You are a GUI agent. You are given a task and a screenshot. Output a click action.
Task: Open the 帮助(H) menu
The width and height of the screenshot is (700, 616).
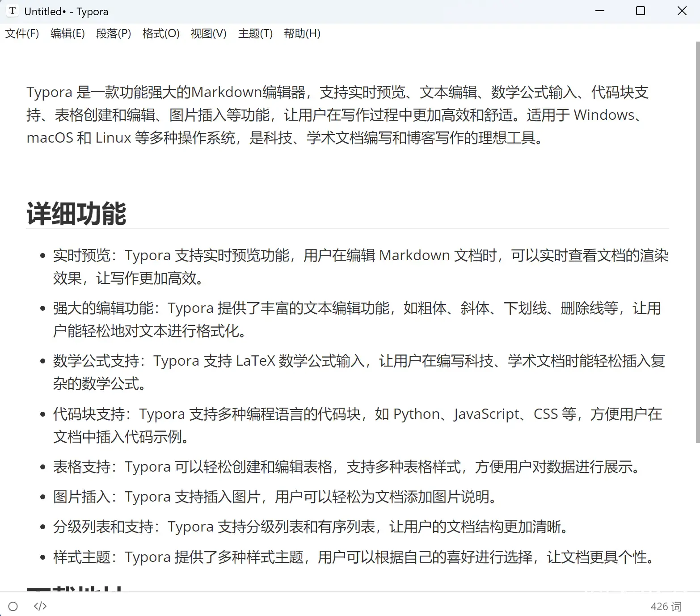[x=302, y=34]
